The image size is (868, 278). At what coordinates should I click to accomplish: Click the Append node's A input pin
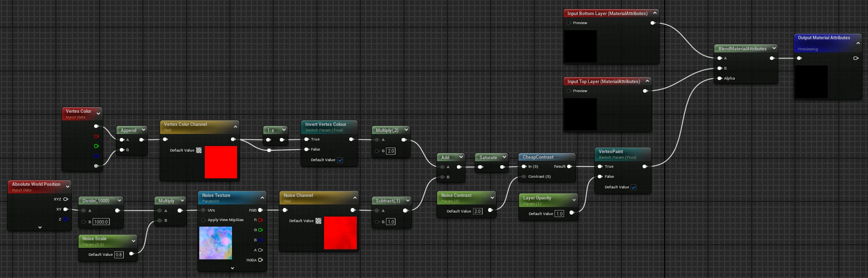pos(122,140)
